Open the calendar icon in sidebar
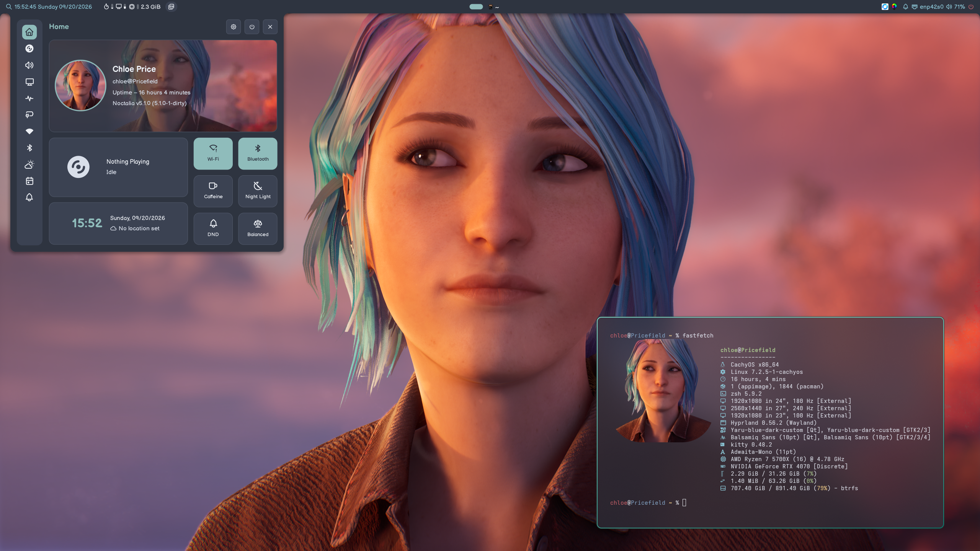Screen dimensions: 980x551 pyautogui.click(x=29, y=181)
